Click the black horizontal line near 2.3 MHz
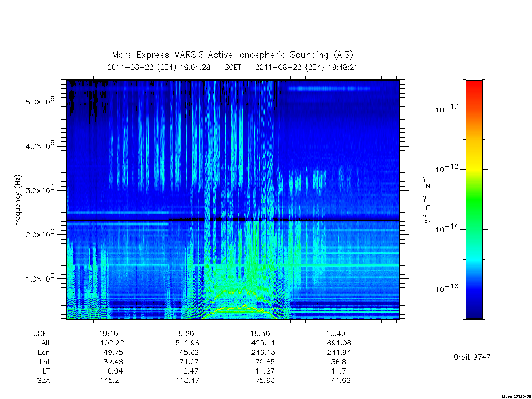Image resolution: width=532 pixels, height=399 pixels. (x=233, y=220)
